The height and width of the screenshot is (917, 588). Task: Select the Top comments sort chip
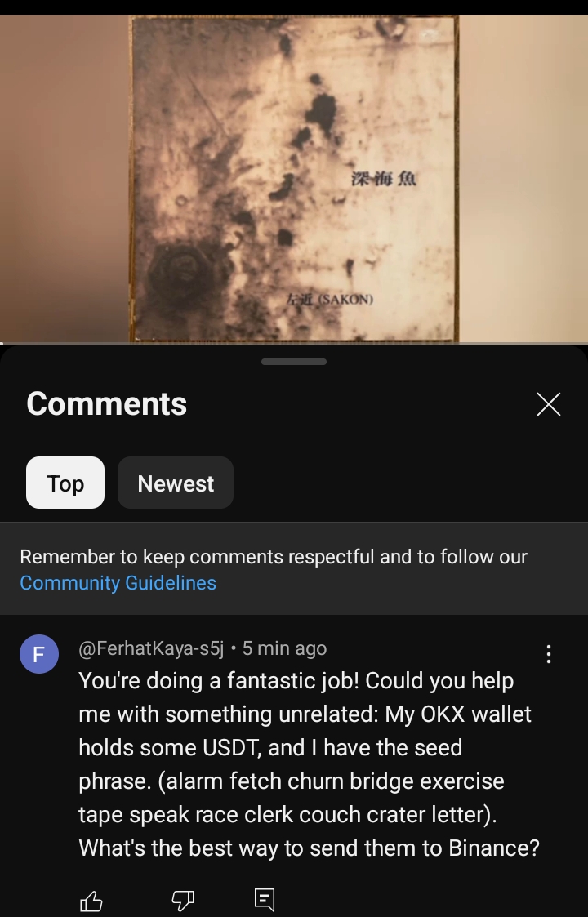65,483
